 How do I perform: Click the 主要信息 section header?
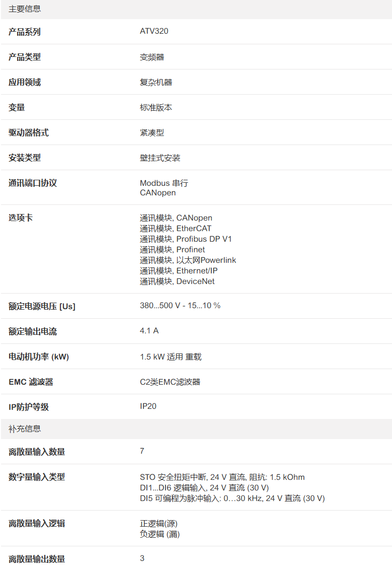click(x=25, y=9)
